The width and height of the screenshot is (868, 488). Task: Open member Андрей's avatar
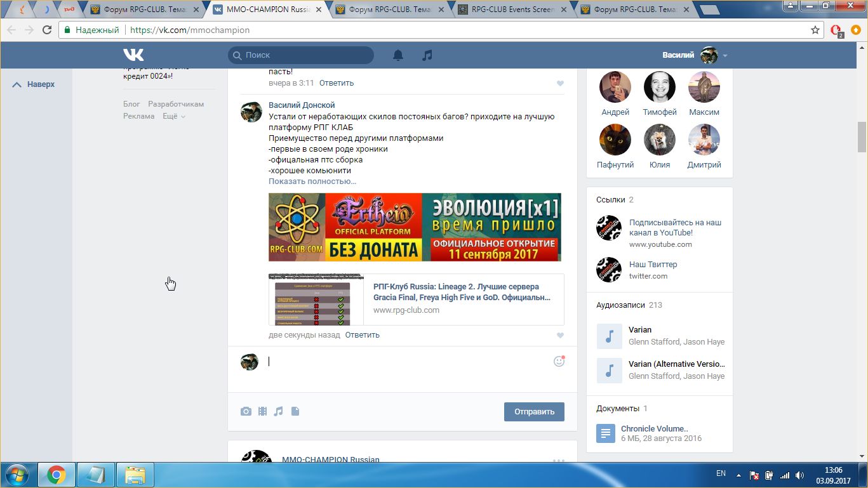(615, 87)
